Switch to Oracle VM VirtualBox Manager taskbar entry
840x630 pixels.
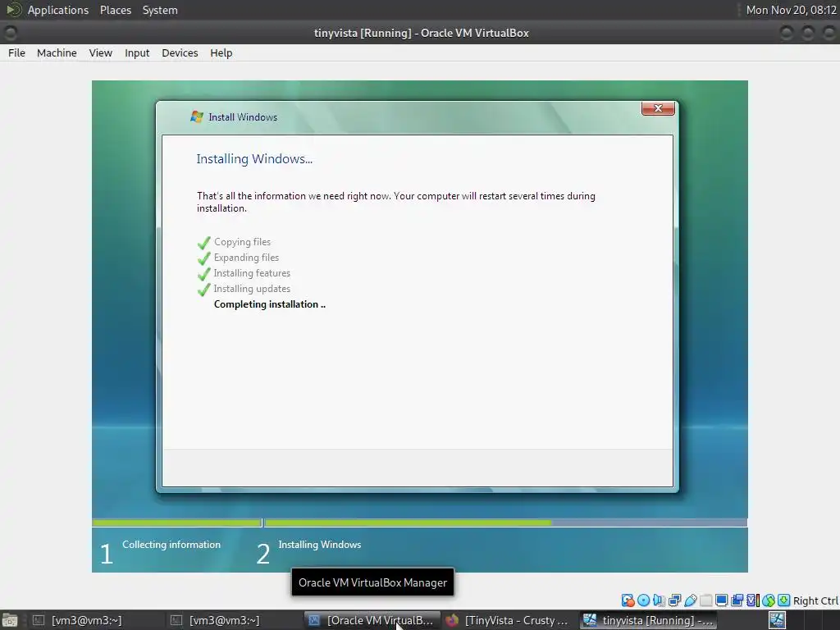372,620
